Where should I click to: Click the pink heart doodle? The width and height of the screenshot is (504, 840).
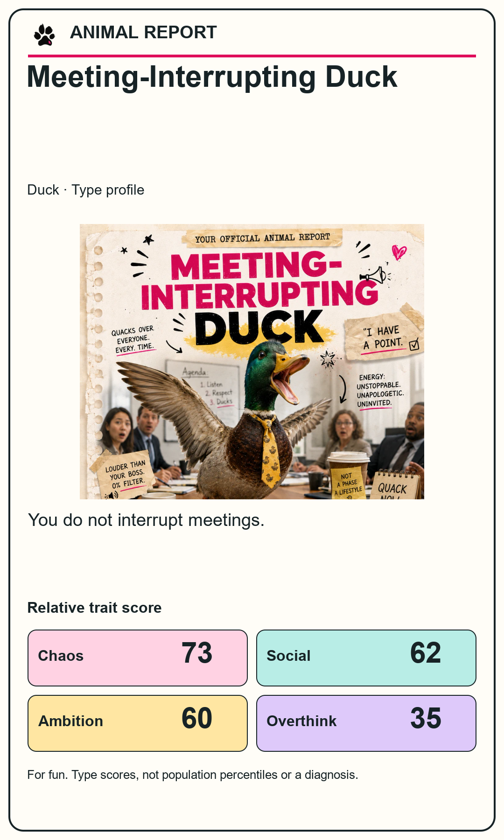[399, 252]
